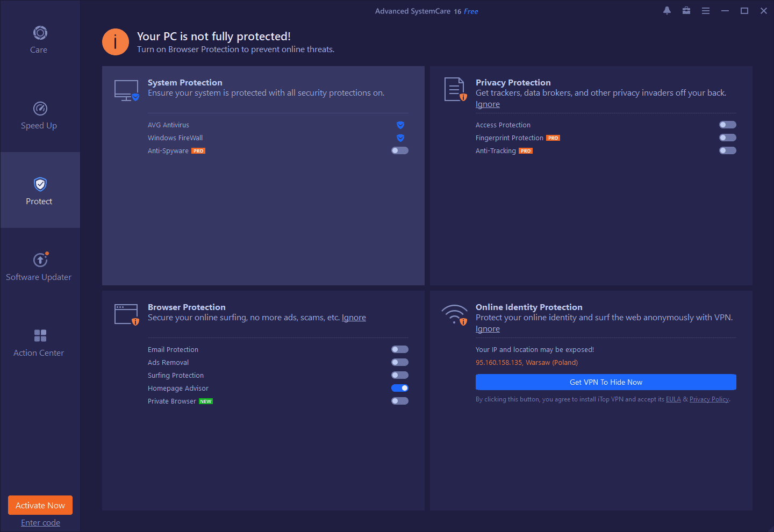Click the System Protection monitor icon
The width and height of the screenshot is (774, 532).
point(127,90)
